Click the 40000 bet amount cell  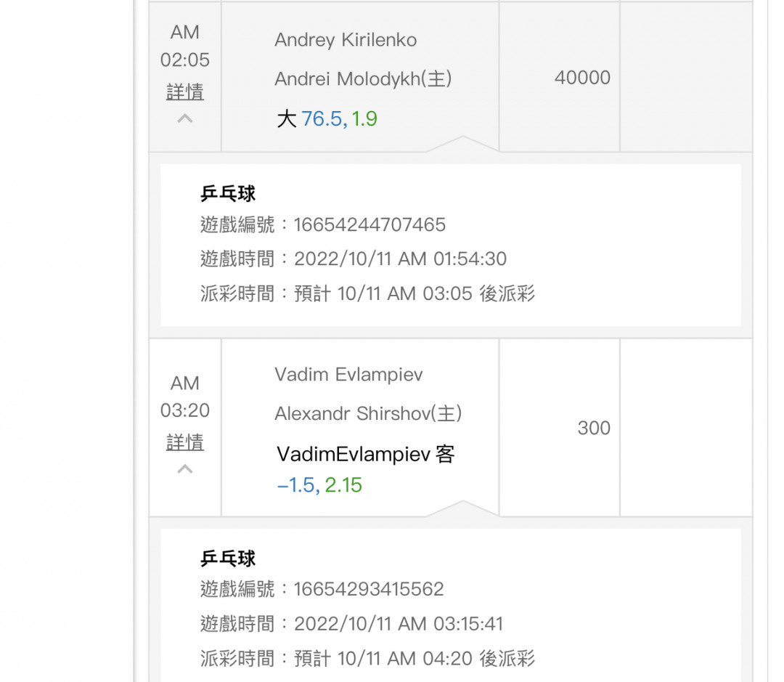(582, 78)
